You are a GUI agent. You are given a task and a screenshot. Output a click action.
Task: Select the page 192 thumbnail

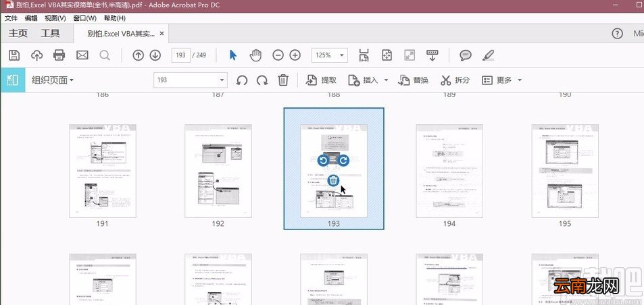(x=218, y=171)
